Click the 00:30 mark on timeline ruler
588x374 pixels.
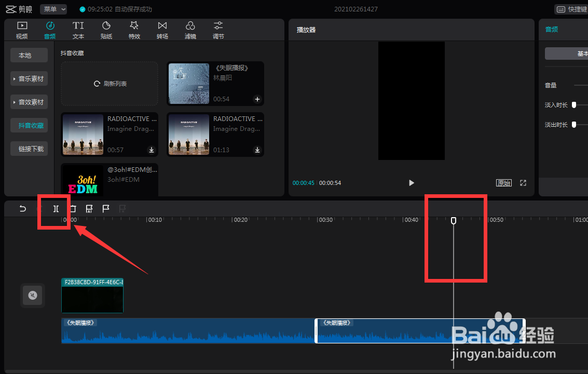pyautogui.click(x=325, y=220)
